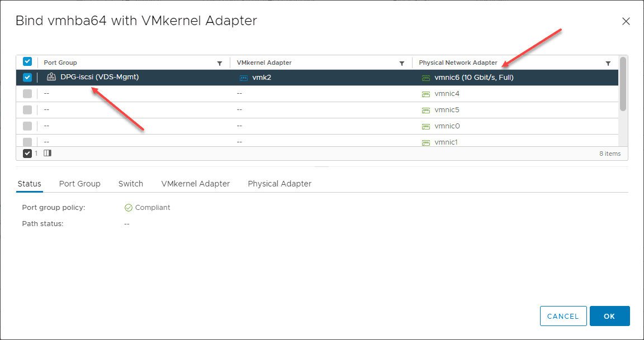Click the table's vertical scrollbar

click(x=623, y=84)
